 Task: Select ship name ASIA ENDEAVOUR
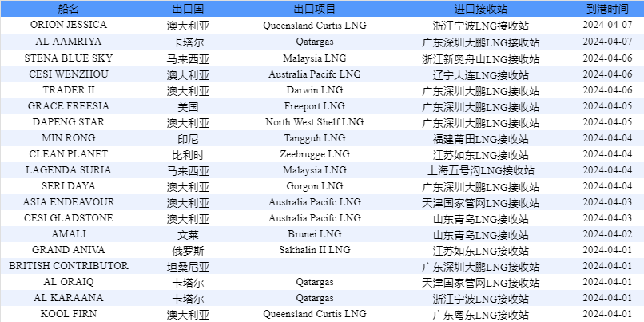tap(69, 202)
